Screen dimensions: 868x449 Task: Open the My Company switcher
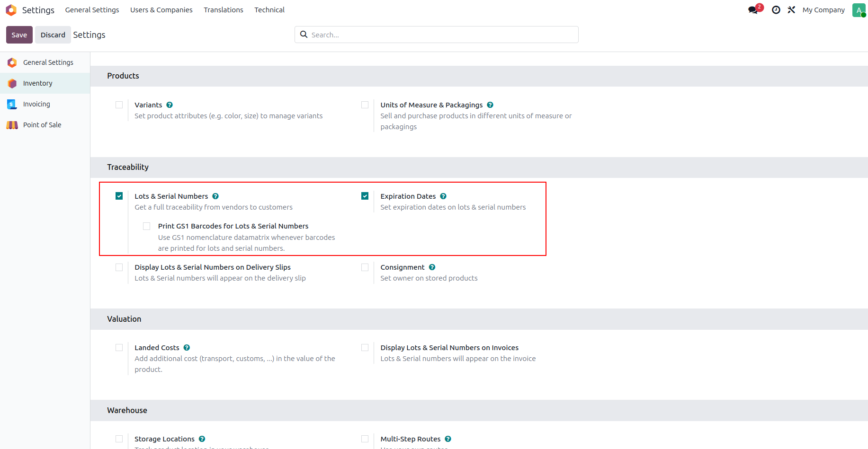point(823,10)
